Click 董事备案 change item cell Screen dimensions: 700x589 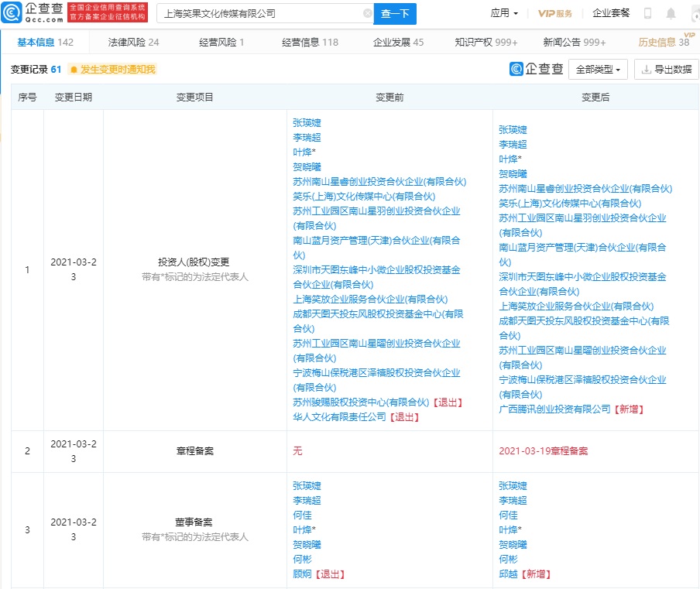coord(194,529)
